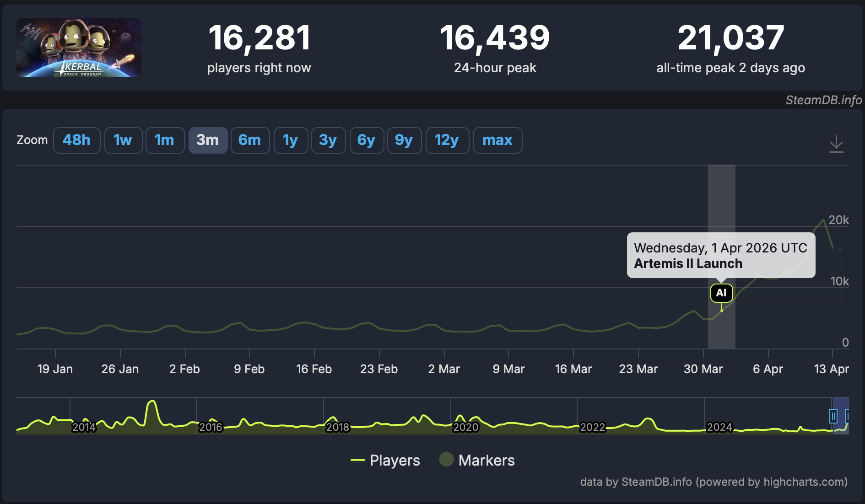Screen dimensions: 865x504
Task: Zoom the chart to 3y
Action: click(328, 140)
